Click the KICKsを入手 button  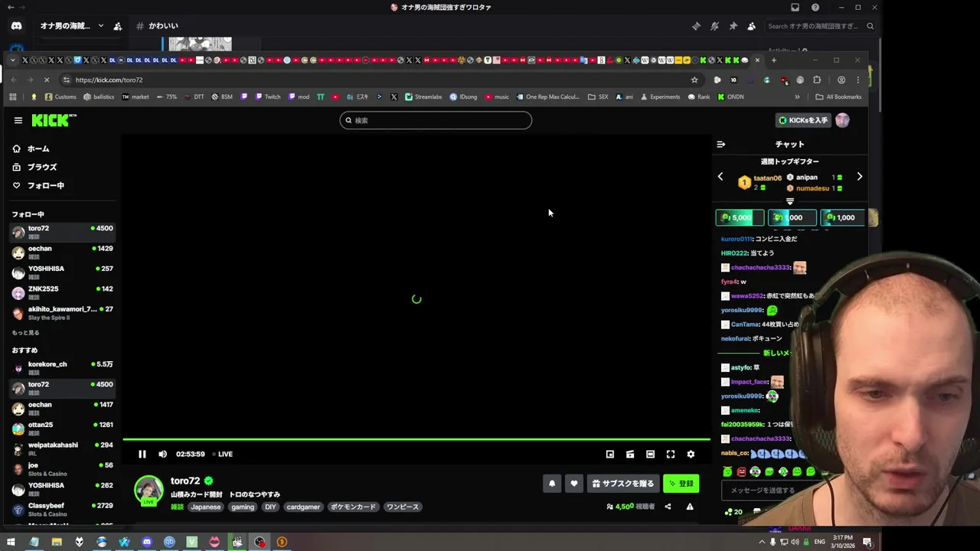click(803, 120)
